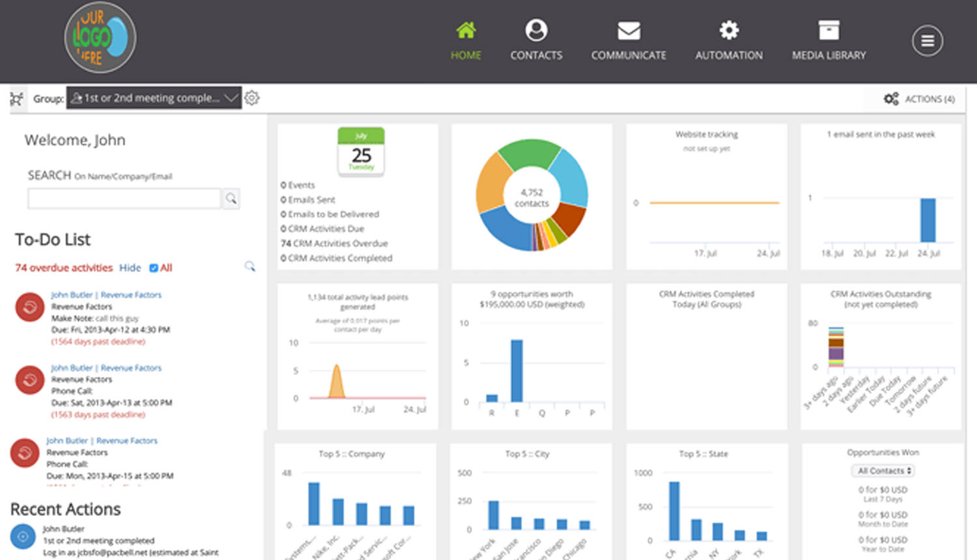Click '9 opportunities worth' chart title
The width and height of the screenshot is (977, 560).
[x=531, y=294]
